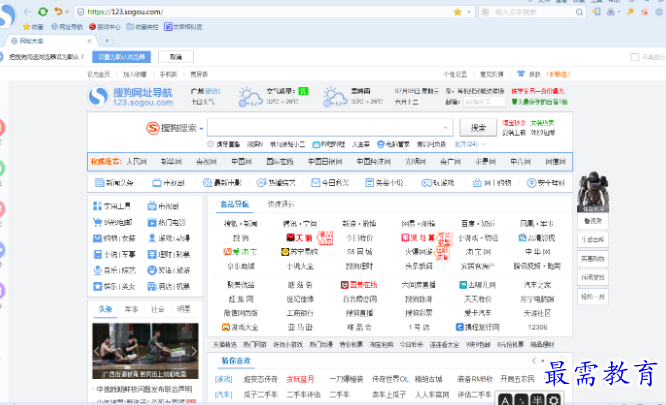Screen dimensions: 666x405
Task: Click the 手机版 link
Action: [168, 74]
